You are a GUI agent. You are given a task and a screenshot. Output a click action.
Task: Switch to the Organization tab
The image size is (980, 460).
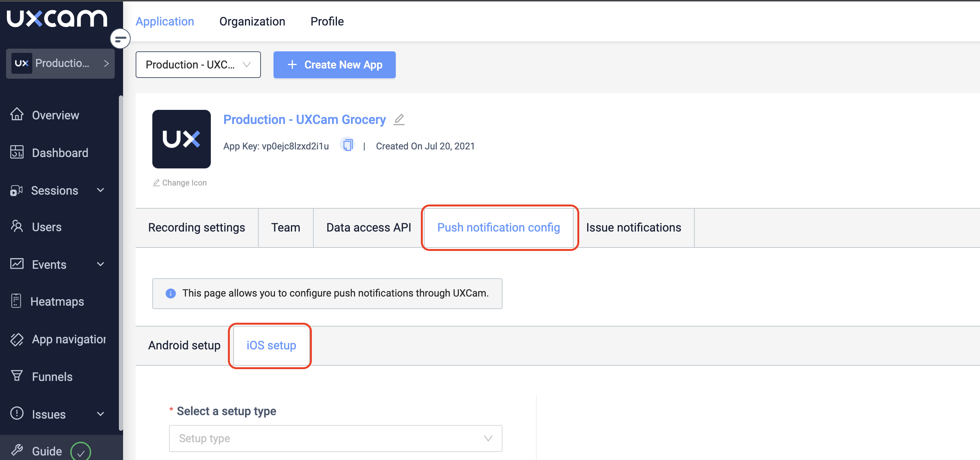(x=252, y=21)
